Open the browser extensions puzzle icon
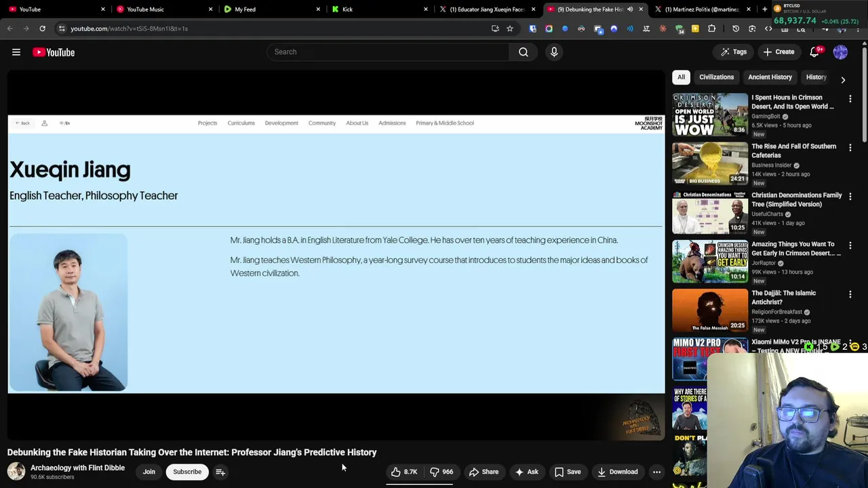Viewport: 868px width, 488px height. point(711,28)
